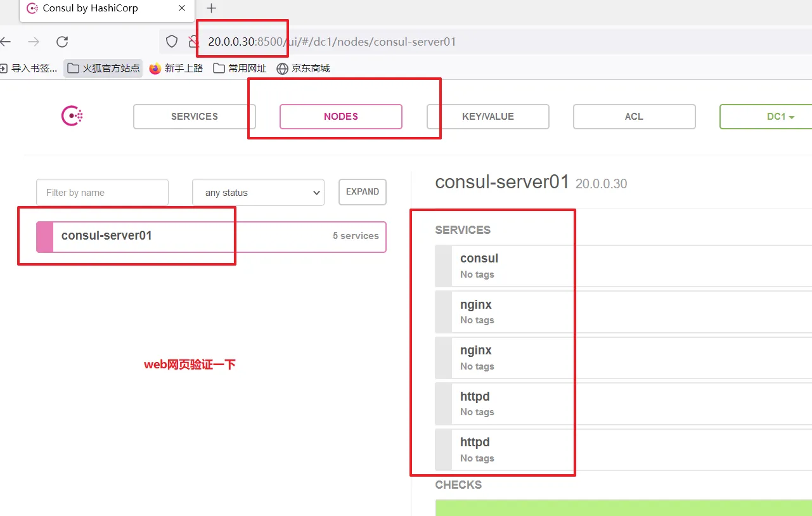The height and width of the screenshot is (516, 812).
Task: Open the 京东商城 bookmark
Action: pos(304,68)
